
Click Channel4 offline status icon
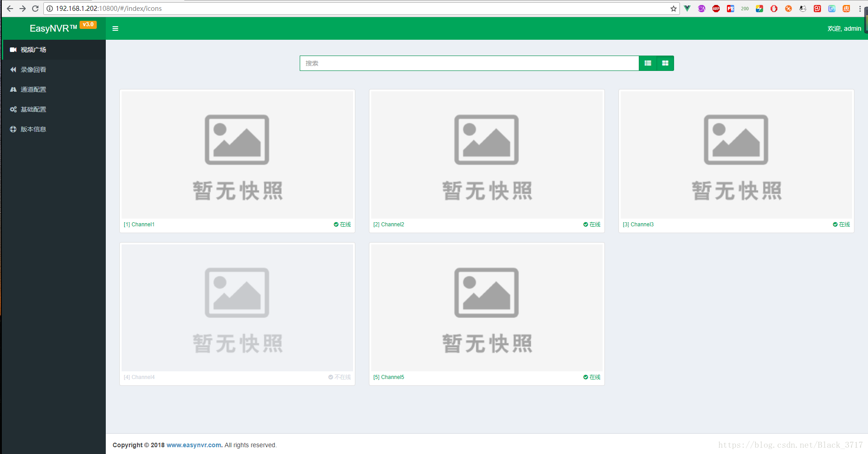click(330, 377)
